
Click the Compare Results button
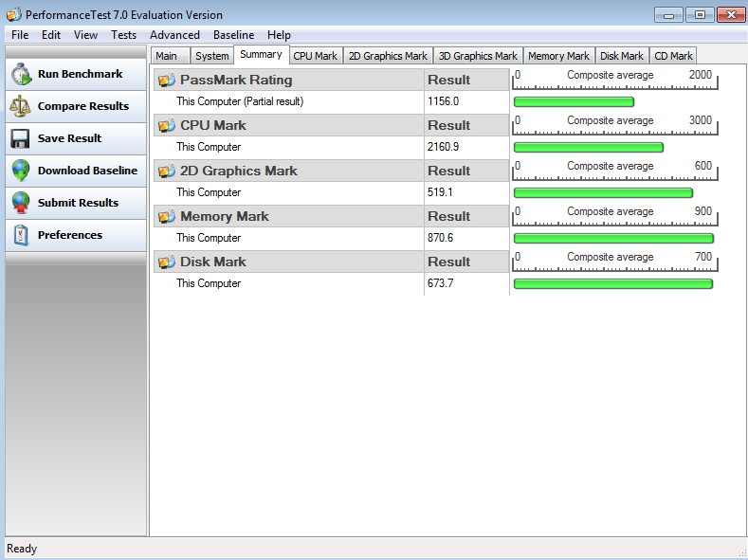(x=76, y=106)
